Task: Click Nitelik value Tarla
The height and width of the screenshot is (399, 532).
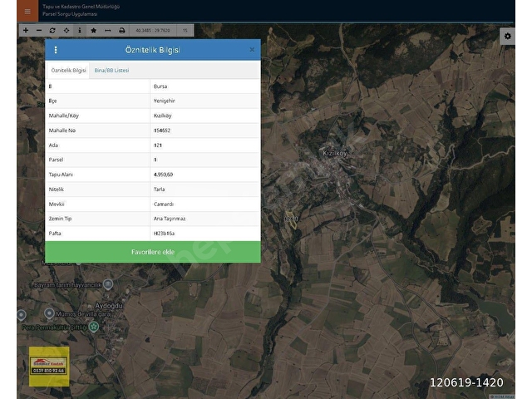Action: coord(159,190)
